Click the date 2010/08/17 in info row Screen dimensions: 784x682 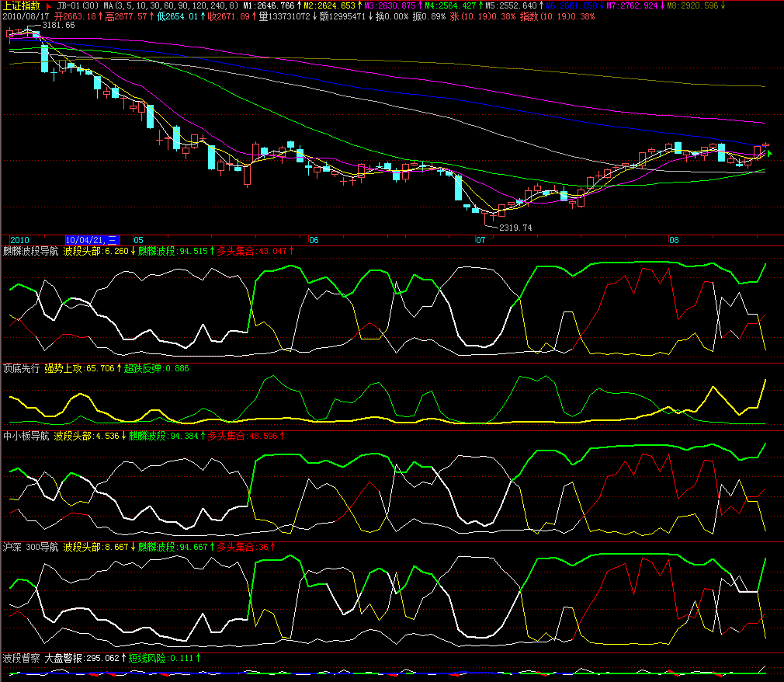(x=26, y=16)
